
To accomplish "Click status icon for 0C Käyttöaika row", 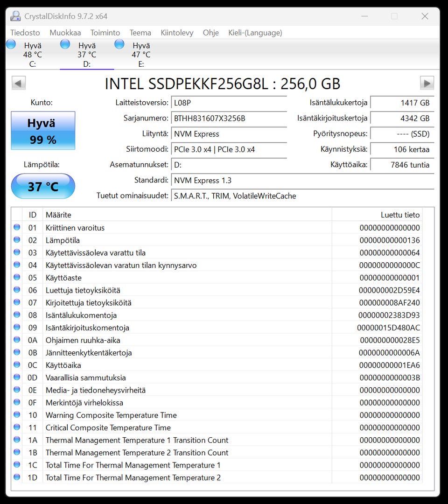I will click(17, 364).
